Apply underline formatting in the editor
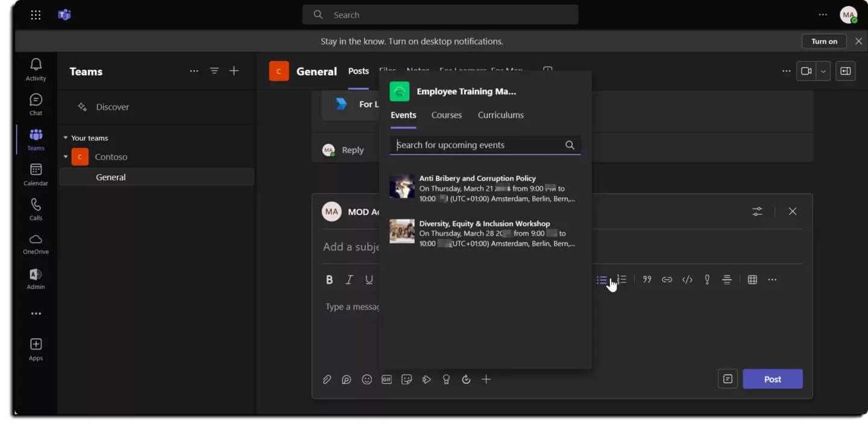The height and width of the screenshot is (429, 868). pyautogui.click(x=369, y=279)
